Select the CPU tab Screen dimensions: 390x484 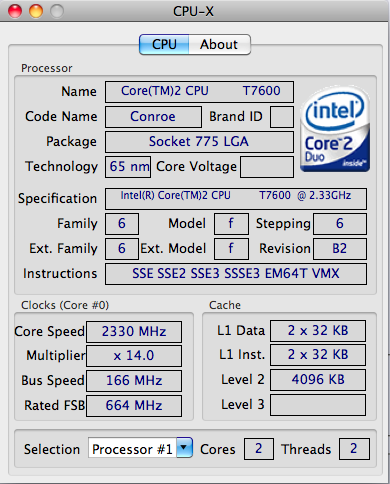(164, 44)
